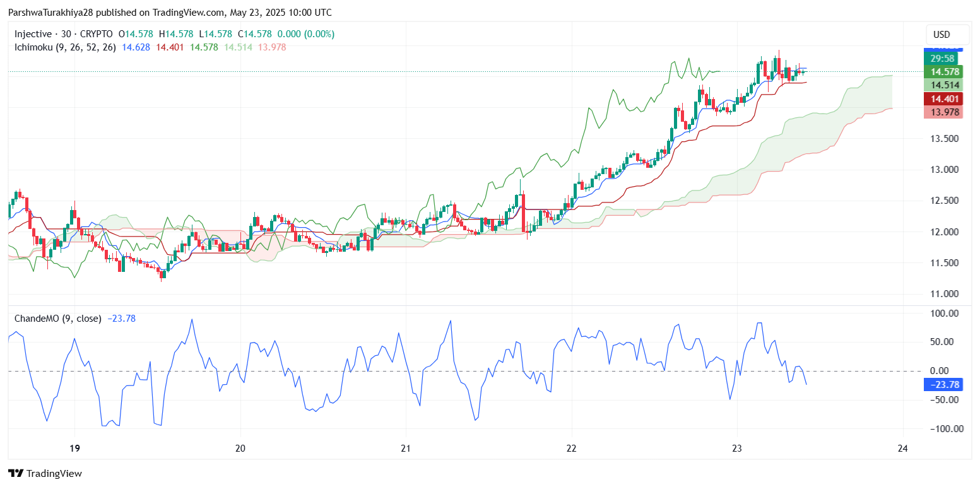Click the ParshwaTurakhiya28 published header text
The image size is (980, 487).
(170, 13)
